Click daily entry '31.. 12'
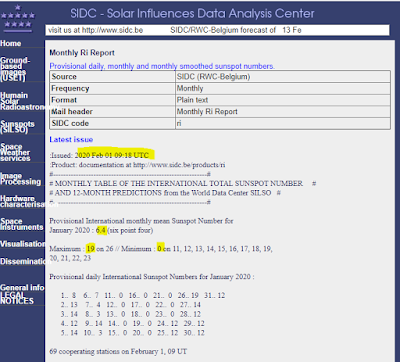Viewport: 400px width, 362px height. tap(215, 295)
